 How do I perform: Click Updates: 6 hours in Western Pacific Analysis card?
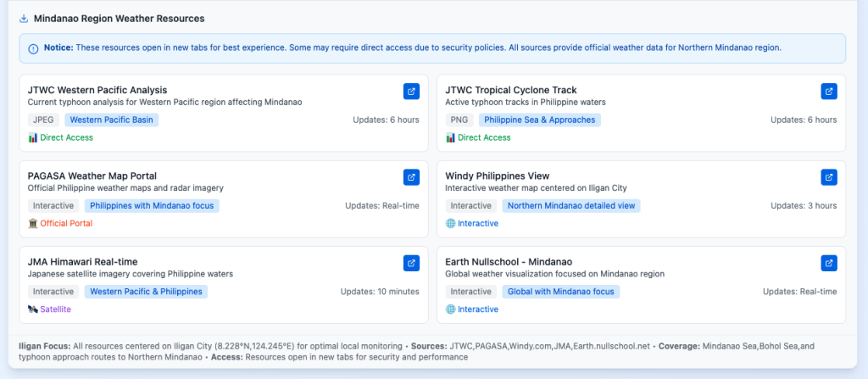tap(387, 120)
